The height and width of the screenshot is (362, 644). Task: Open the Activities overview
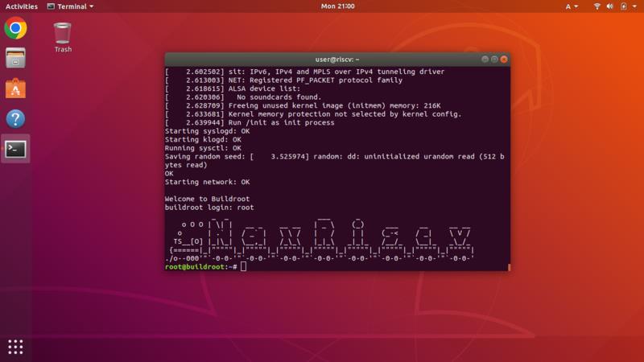[22, 6]
